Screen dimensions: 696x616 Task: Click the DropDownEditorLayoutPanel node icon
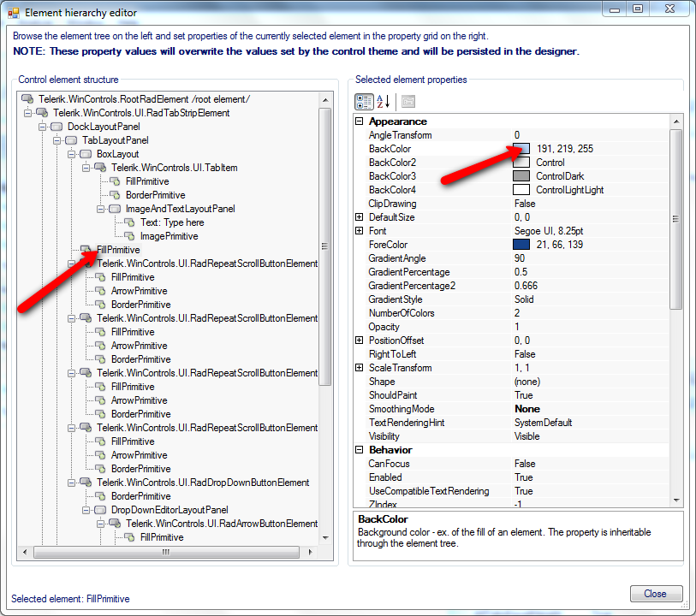point(100,510)
